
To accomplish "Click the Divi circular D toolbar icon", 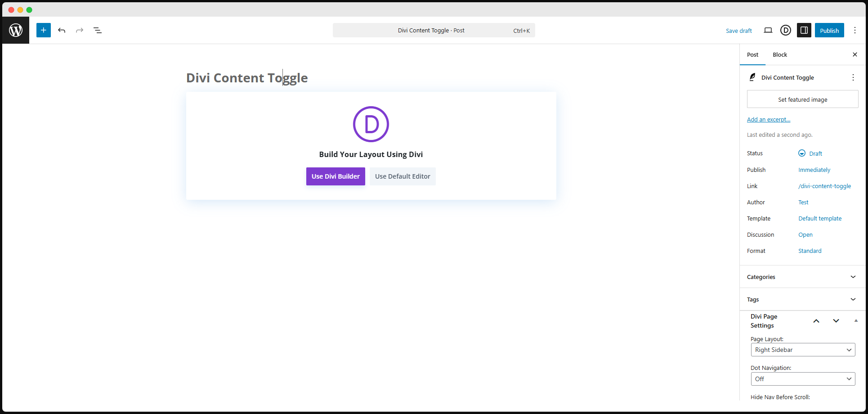I will click(x=786, y=30).
